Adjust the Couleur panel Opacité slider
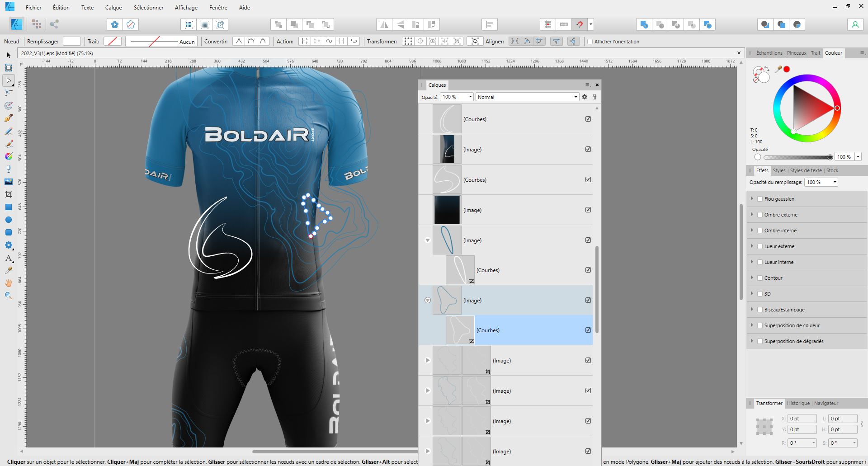 797,157
